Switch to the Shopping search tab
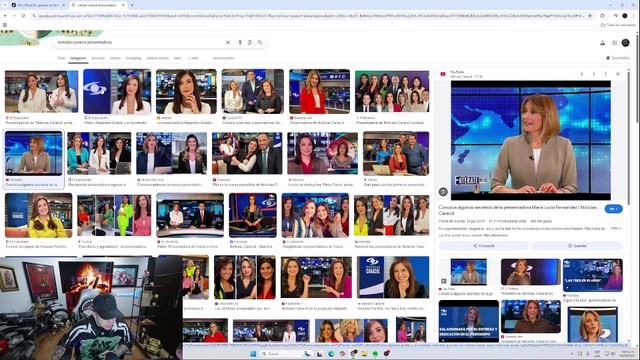The height and width of the screenshot is (360, 640). [133, 58]
